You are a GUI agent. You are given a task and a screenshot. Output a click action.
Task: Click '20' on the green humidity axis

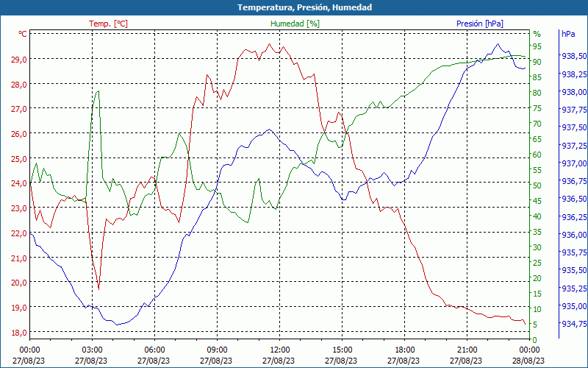coord(537,278)
